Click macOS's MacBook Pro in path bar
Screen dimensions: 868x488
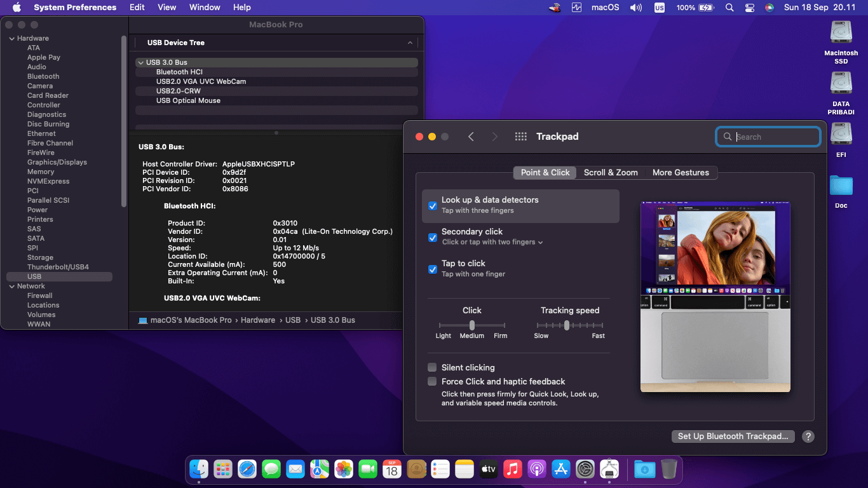pyautogui.click(x=185, y=320)
